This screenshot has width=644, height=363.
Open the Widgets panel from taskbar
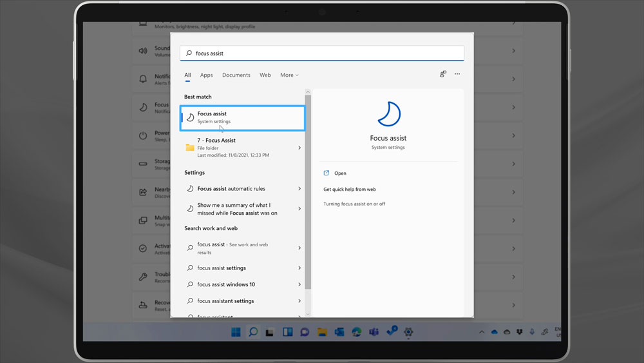tap(287, 332)
